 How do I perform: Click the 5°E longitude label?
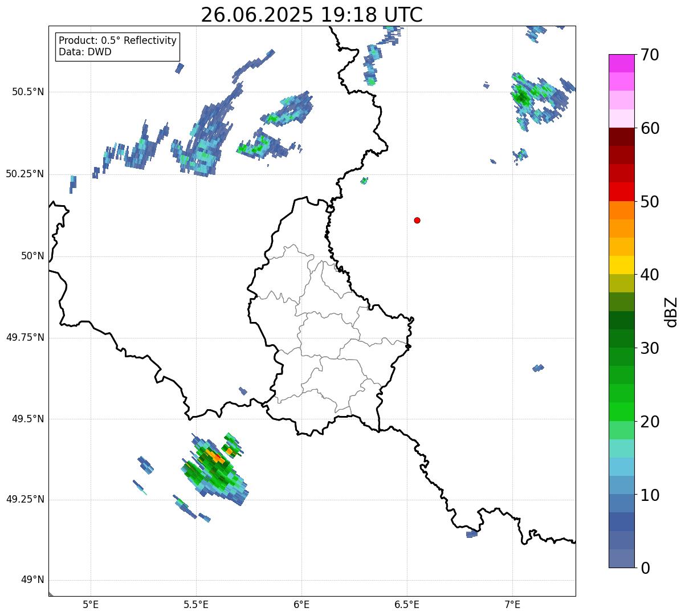(x=91, y=604)
